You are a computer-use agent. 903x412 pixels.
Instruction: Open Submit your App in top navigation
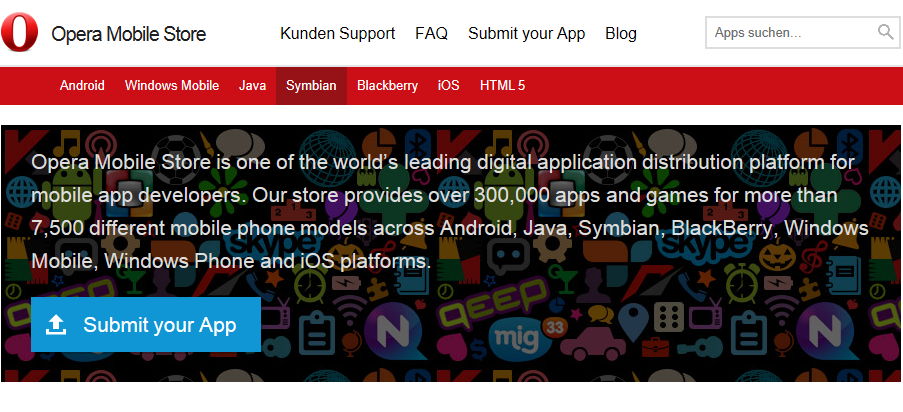[526, 33]
